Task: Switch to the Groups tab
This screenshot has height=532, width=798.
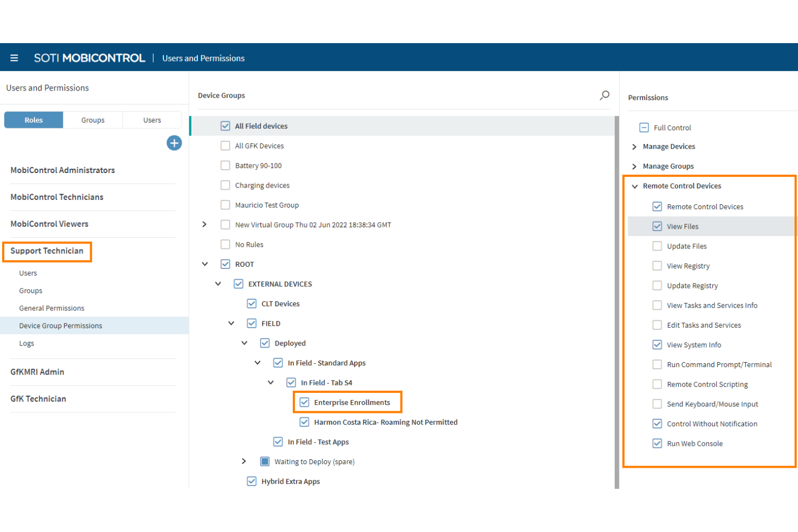Action: click(93, 120)
